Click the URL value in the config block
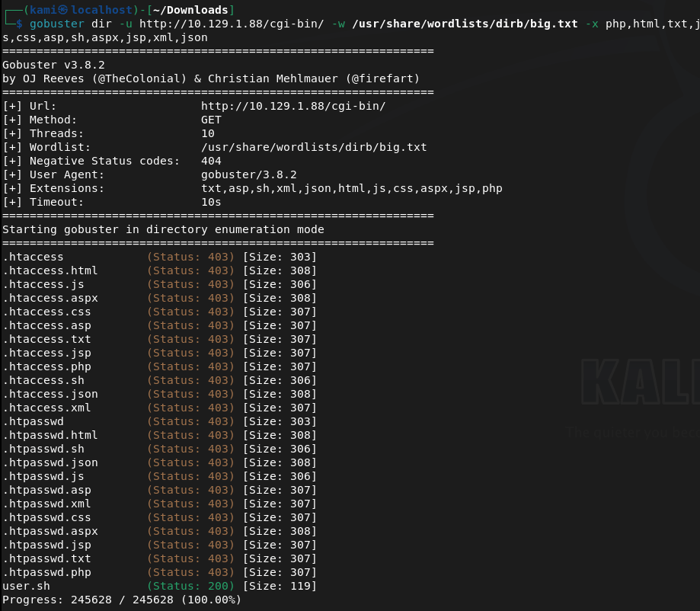This screenshot has height=611, width=700. tap(293, 106)
